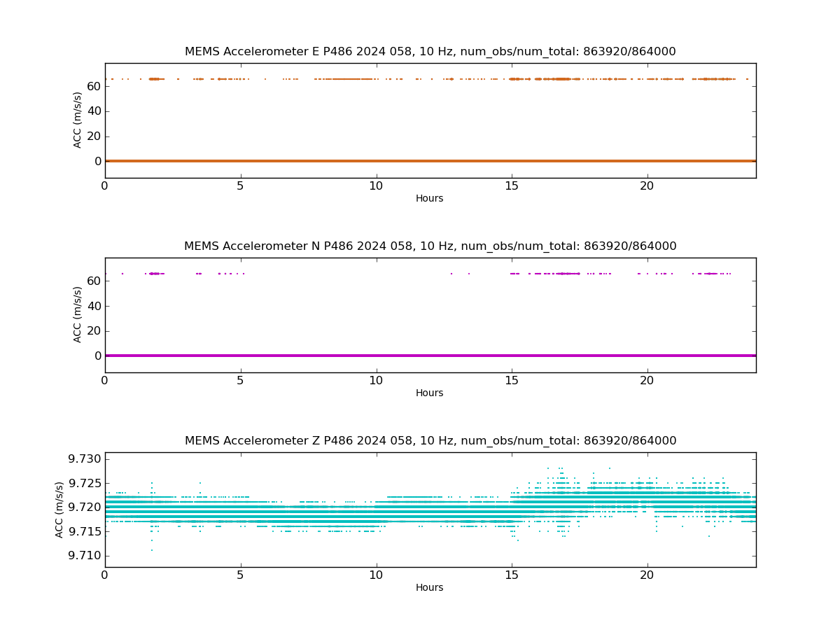Click the Hours label under the N plot
The width and height of the screenshot is (840, 630).
tap(430, 393)
